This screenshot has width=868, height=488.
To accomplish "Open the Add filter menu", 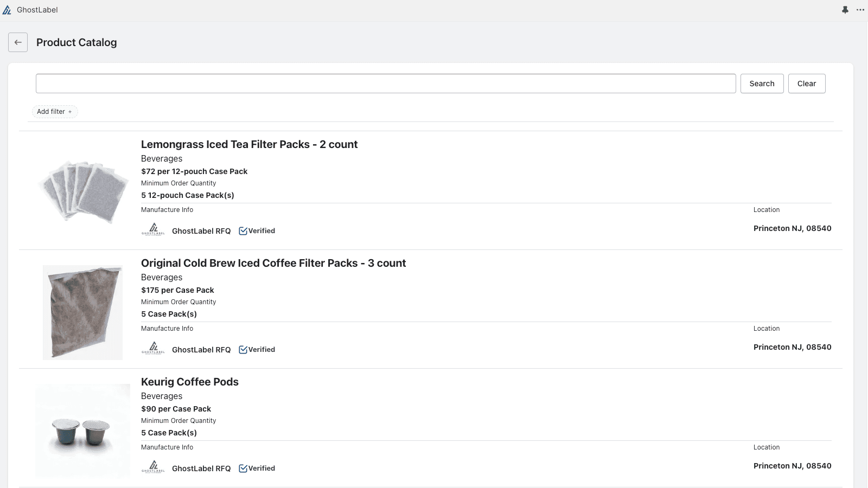I will [x=54, y=112].
